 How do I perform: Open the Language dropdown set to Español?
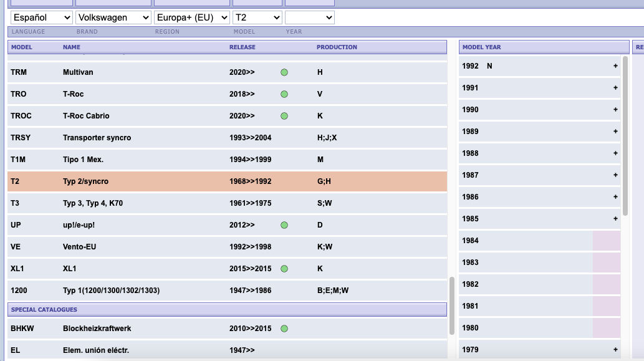pyautogui.click(x=42, y=17)
